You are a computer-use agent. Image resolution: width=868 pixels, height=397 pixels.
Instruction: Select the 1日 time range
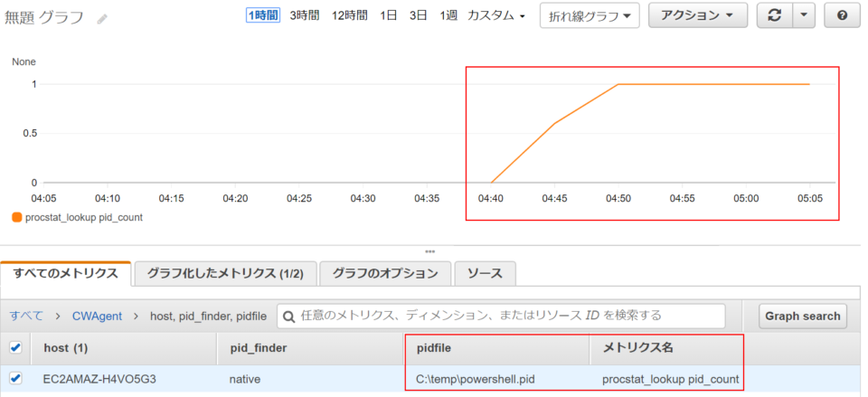pyautogui.click(x=389, y=15)
